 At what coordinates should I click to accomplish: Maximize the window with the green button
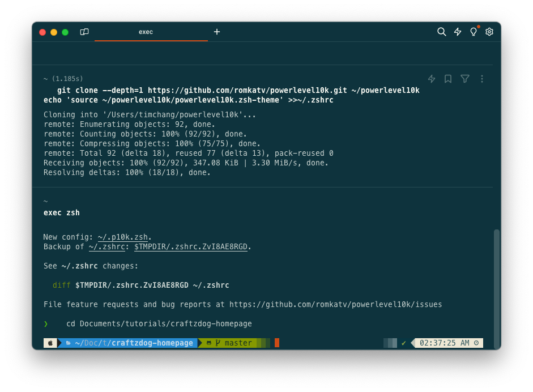65,32
